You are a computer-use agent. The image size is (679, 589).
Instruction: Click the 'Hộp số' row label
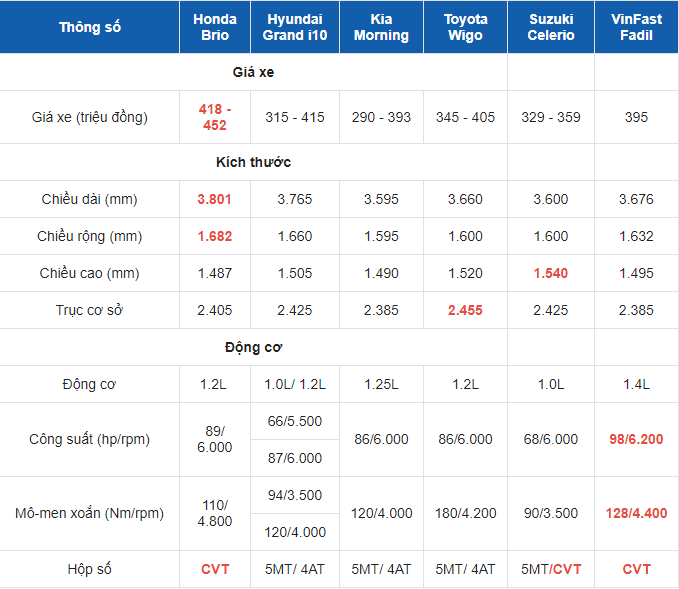[x=90, y=569]
